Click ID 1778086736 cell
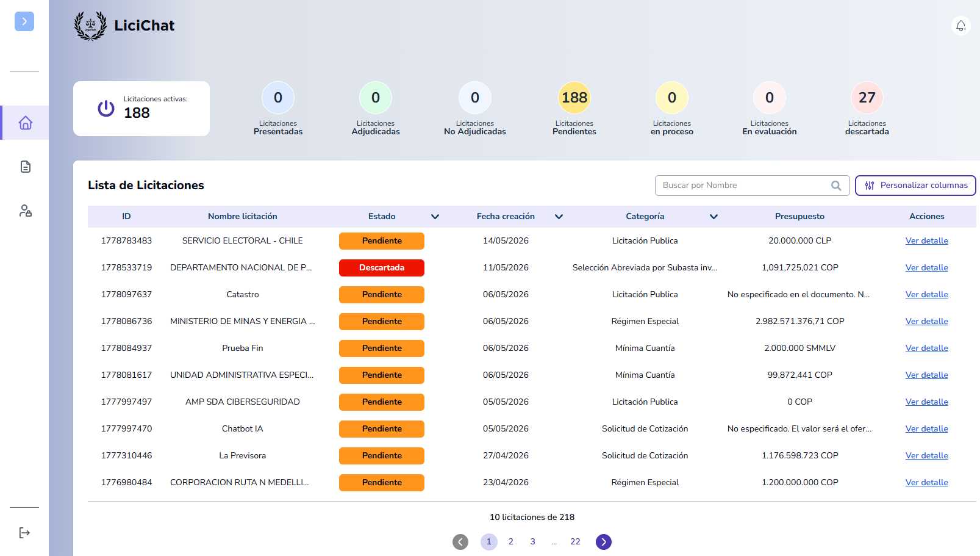 [x=126, y=322]
